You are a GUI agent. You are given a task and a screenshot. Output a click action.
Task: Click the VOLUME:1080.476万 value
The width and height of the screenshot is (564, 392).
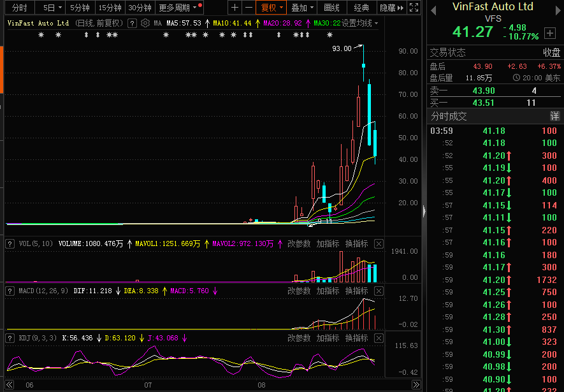[x=90, y=244]
